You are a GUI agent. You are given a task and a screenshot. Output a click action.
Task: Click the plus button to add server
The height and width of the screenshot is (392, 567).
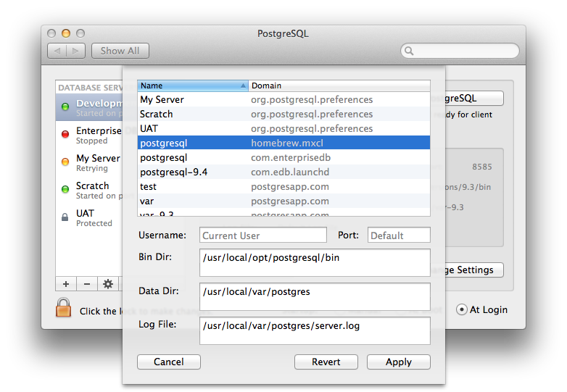point(66,284)
